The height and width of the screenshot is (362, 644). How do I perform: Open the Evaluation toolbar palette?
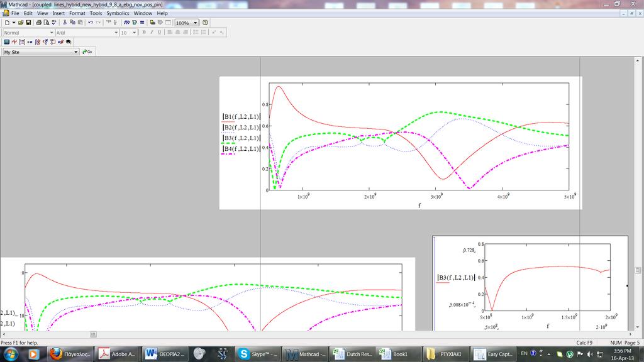30,42
